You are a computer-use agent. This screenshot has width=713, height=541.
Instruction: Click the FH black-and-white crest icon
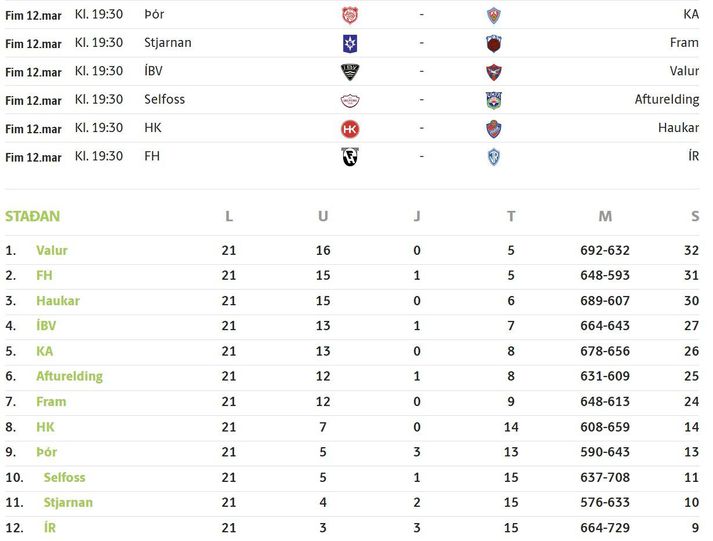point(349,156)
